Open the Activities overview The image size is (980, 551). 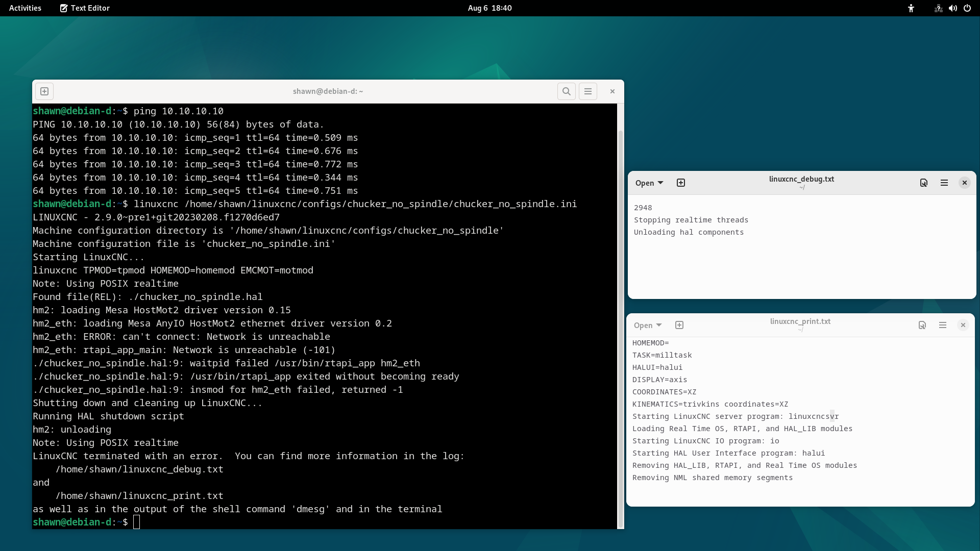[25, 8]
